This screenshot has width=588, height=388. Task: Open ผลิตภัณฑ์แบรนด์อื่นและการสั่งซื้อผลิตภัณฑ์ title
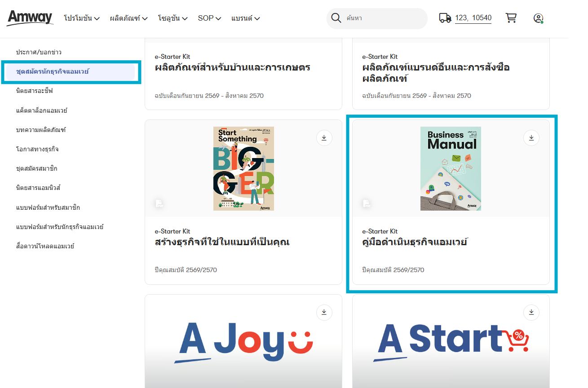[x=436, y=73]
